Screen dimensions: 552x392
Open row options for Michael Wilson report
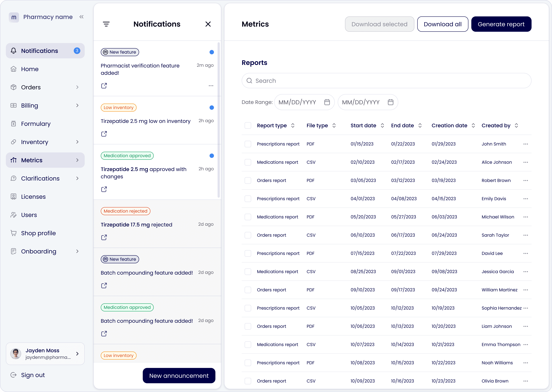(526, 217)
